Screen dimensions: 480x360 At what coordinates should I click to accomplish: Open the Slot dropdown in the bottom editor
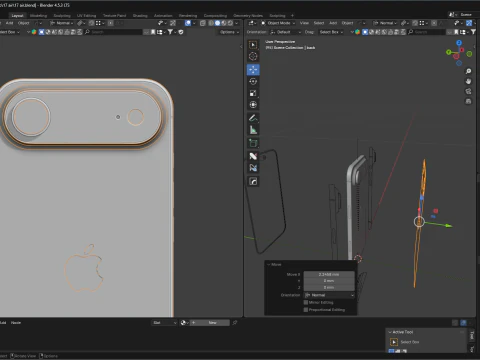click(x=164, y=323)
